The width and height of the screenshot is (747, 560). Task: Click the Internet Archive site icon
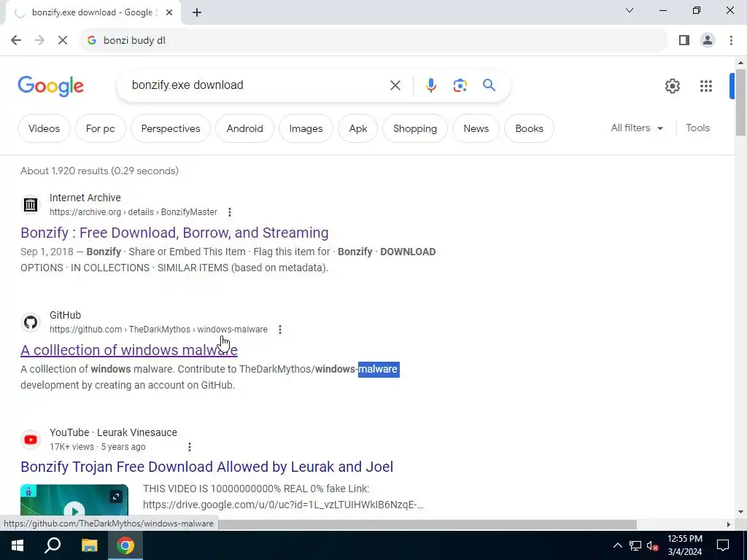31,205
